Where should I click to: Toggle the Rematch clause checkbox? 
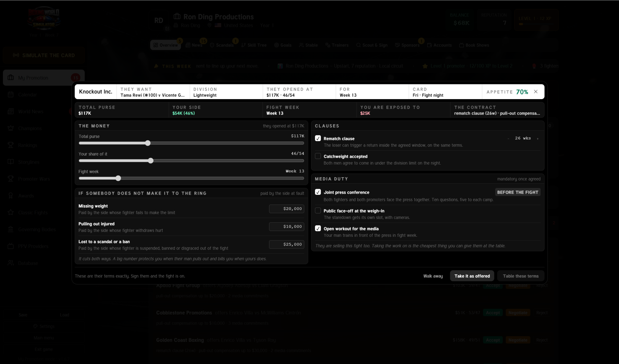click(318, 138)
